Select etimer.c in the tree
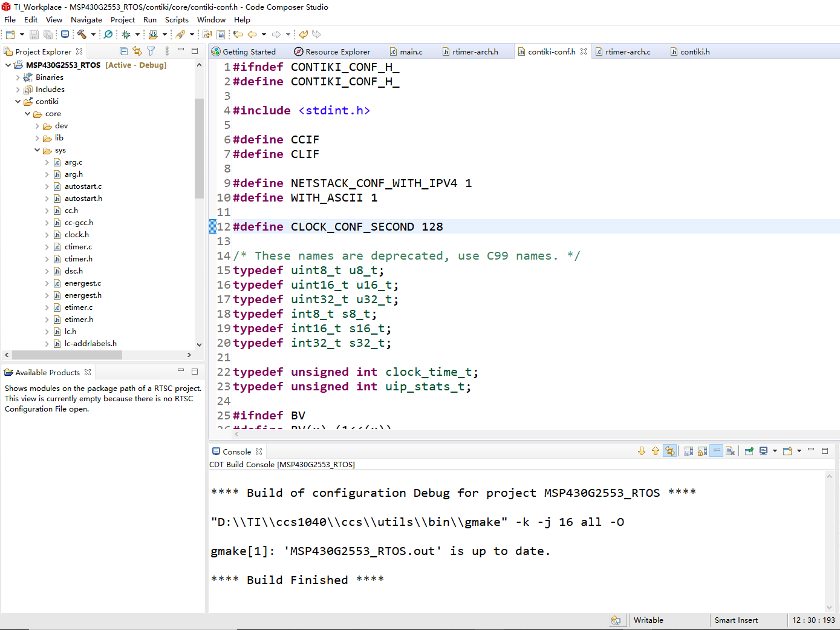840x630 pixels. [x=79, y=307]
